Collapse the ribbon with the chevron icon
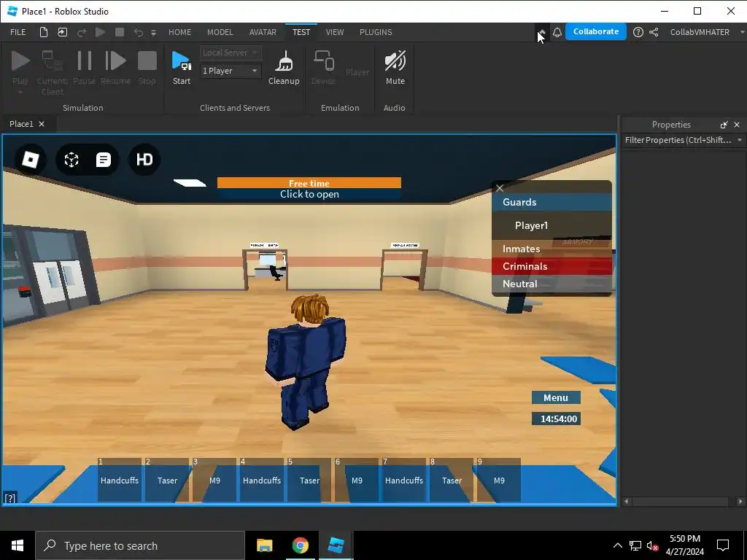This screenshot has height=560, width=747. 542,32
